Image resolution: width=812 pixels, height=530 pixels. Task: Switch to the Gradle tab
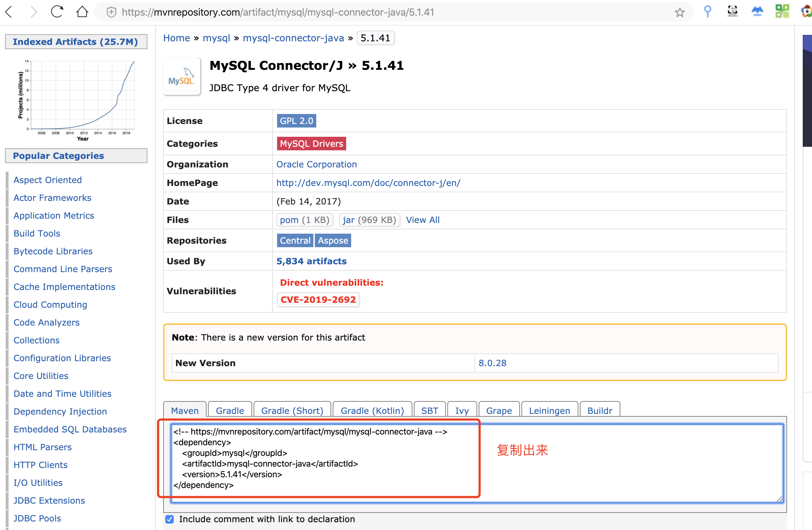(230, 411)
